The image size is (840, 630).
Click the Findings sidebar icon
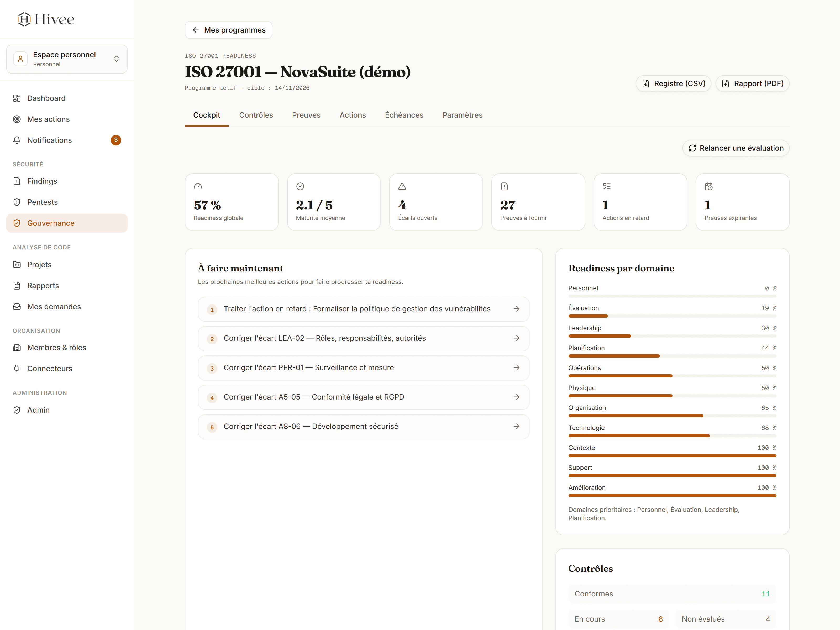(x=17, y=181)
